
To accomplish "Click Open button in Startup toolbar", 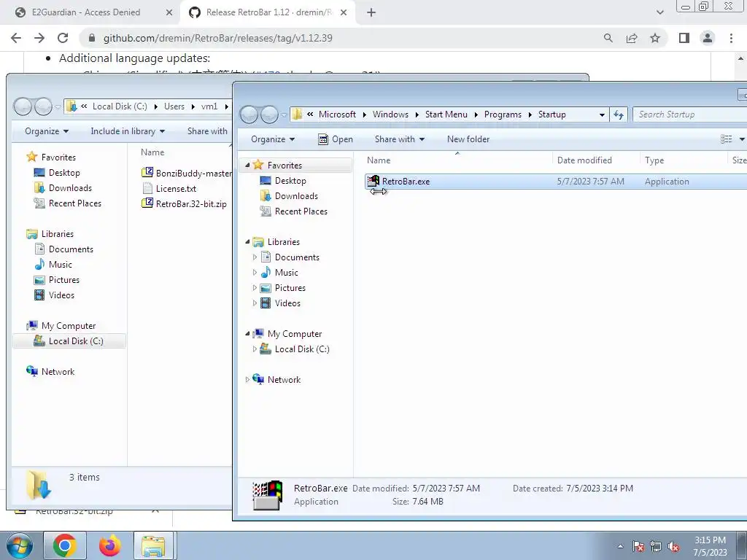I will [336, 139].
